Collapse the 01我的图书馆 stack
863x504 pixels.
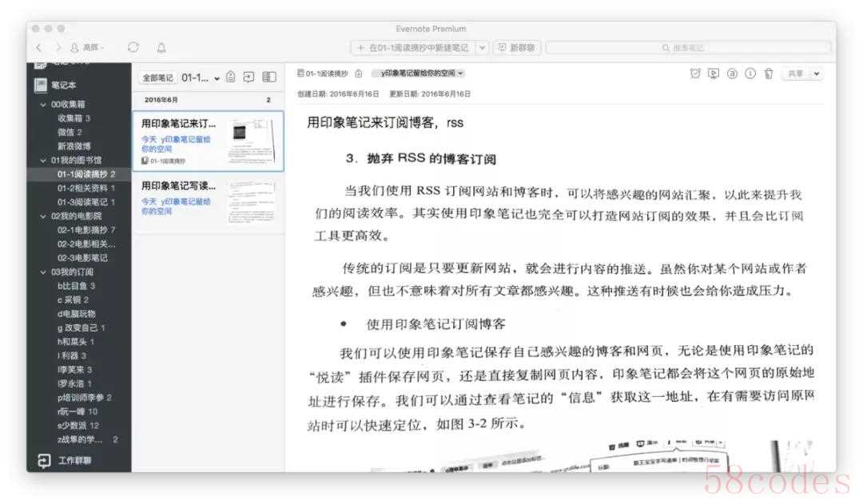[x=43, y=160]
